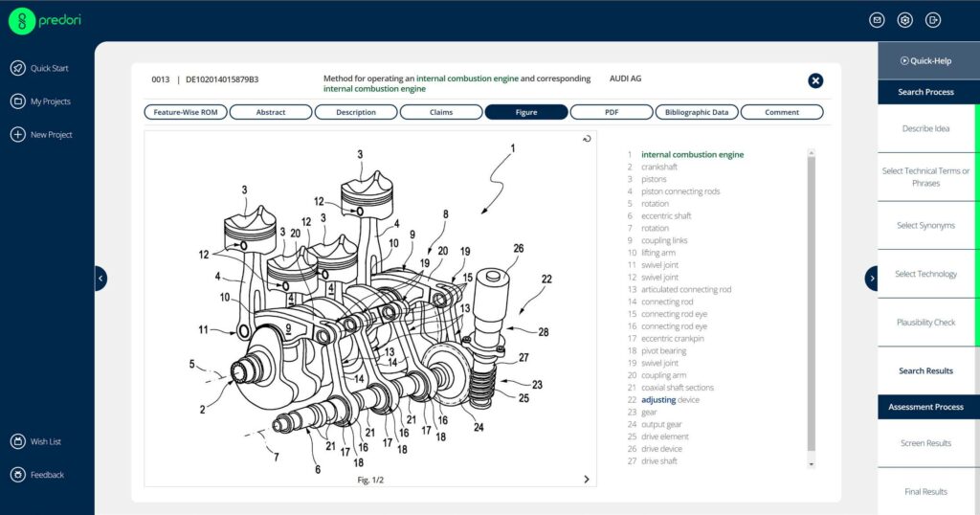Click the Feedback icon
Screen dimensions: 980x515
[17, 475]
